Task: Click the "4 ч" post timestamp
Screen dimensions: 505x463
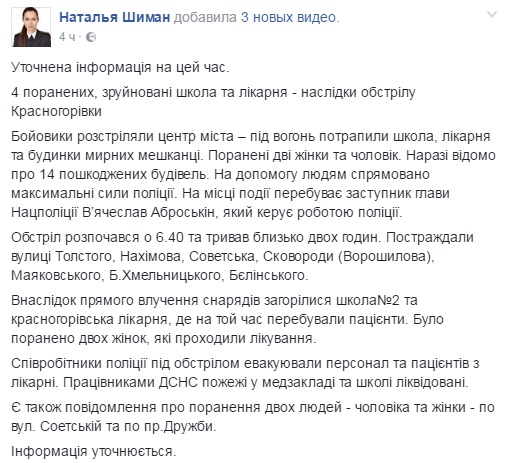Action: (67, 37)
